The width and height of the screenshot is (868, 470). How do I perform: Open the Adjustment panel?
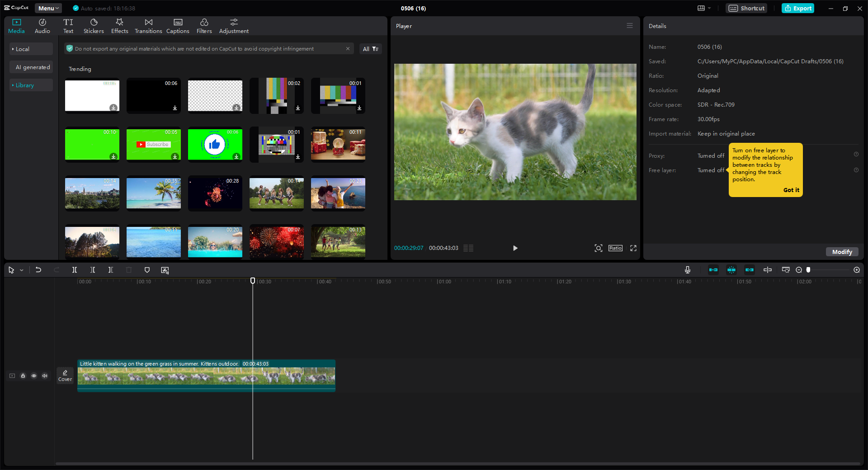coord(234,25)
